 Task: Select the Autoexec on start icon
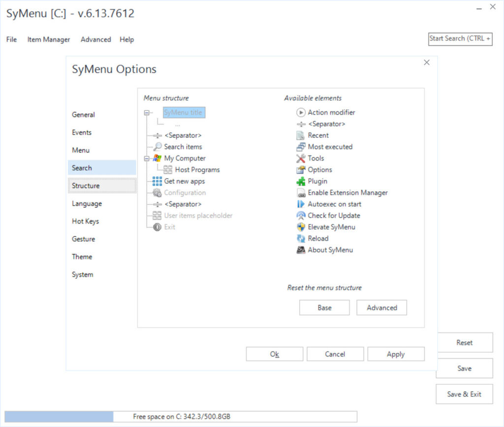click(301, 204)
